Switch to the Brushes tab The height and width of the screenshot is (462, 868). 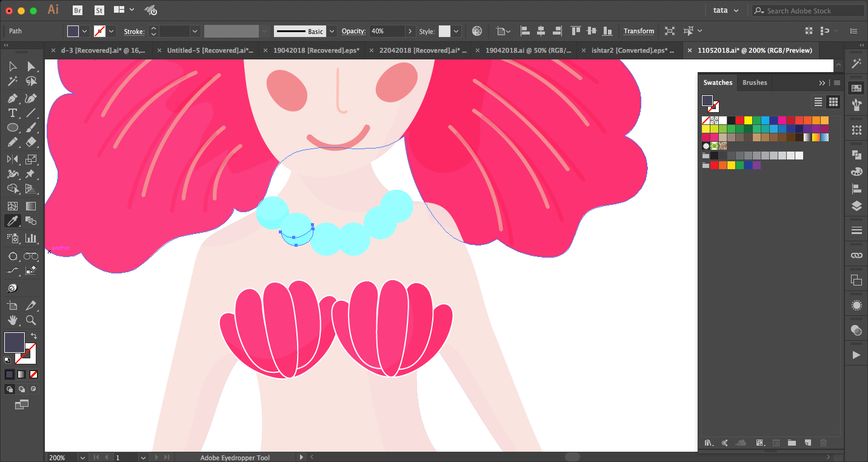(x=755, y=82)
